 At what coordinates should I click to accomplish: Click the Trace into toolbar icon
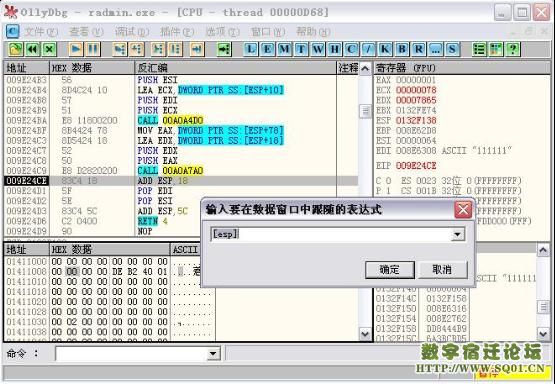(x=158, y=49)
